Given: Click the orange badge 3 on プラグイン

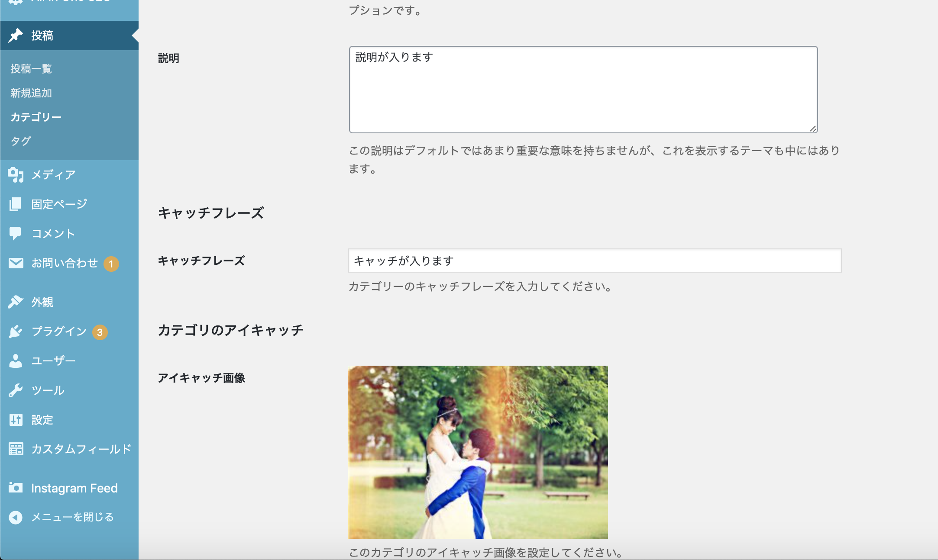Looking at the screenshot, I should pos(100,332).
